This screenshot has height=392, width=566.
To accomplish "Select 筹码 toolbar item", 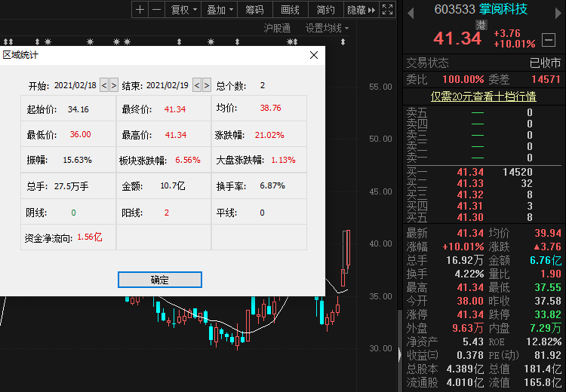I will pyautogui.click(x=255, y=10).
